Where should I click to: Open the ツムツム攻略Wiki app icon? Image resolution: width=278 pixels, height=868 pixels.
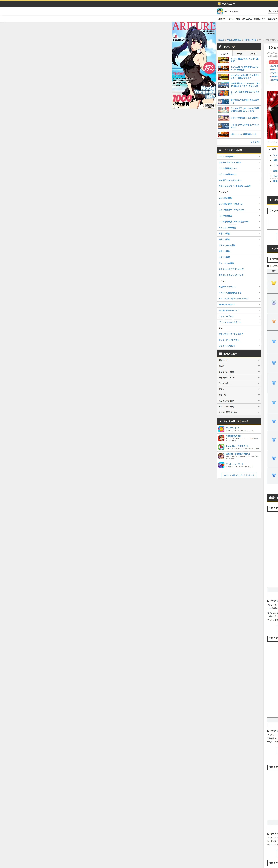(x=220, y=11)
